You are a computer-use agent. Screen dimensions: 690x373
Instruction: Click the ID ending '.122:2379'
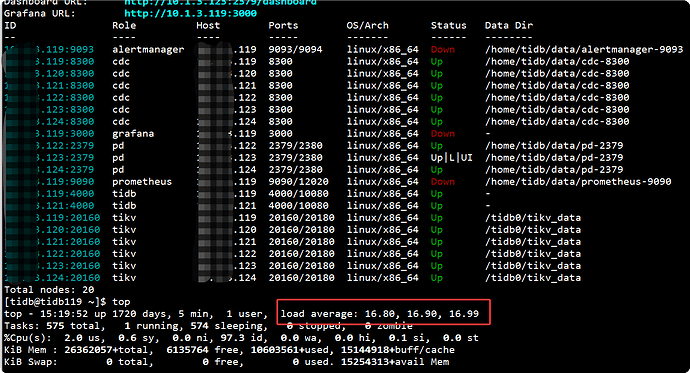[x=65, y=146]
